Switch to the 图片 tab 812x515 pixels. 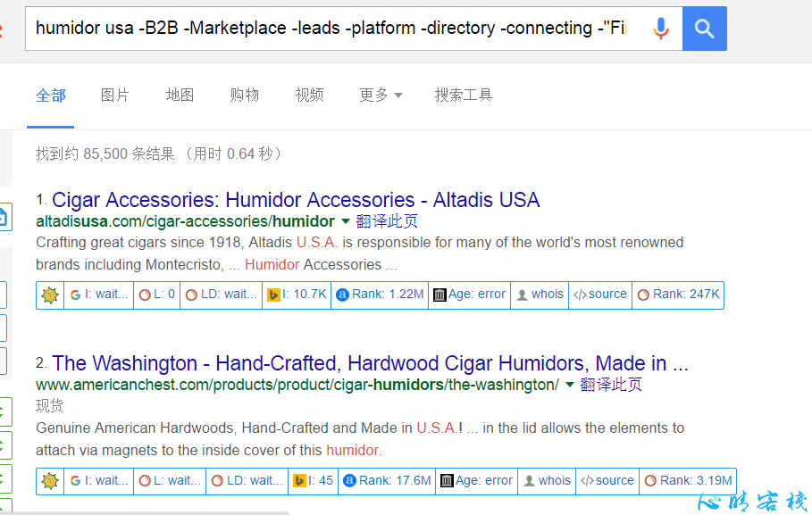point(115,96)
